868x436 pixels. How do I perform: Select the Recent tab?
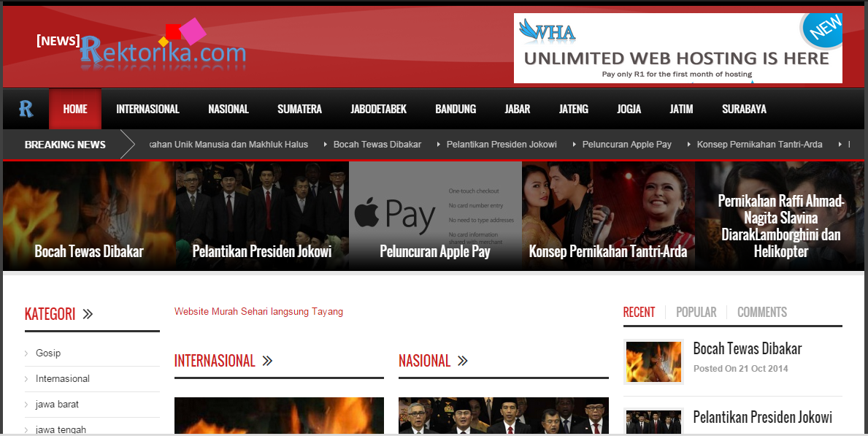click(x=639, y=312)
